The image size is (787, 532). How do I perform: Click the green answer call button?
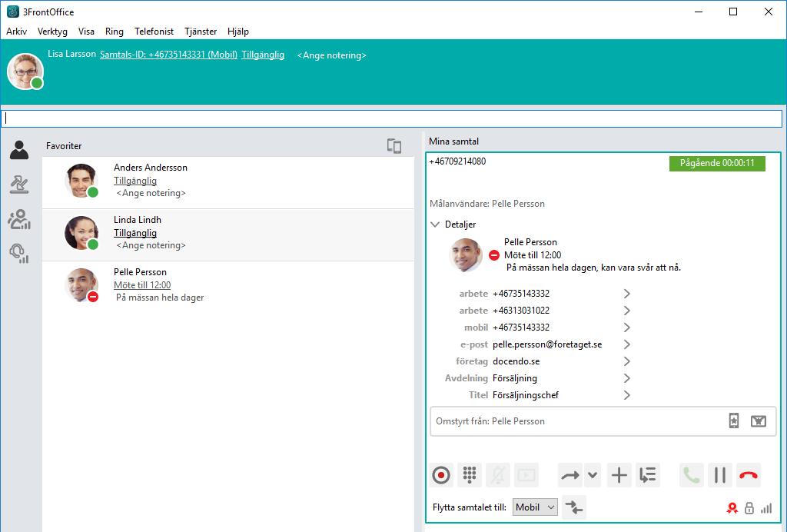(x=691, y=475)
